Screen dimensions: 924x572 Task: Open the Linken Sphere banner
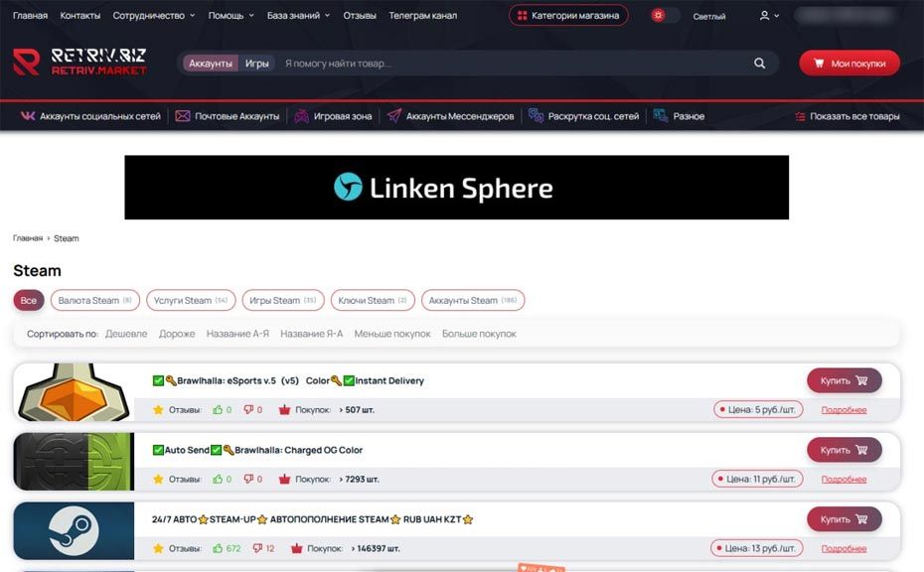click(x=457, y=188)
